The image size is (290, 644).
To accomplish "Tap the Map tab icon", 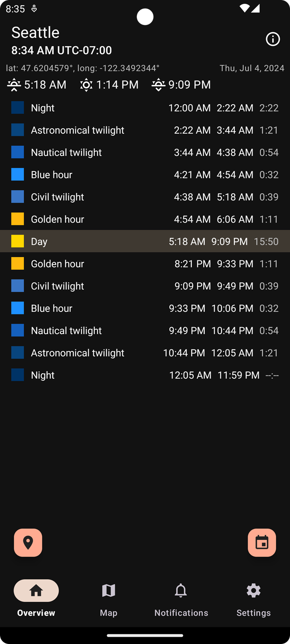I will point(108,590).
